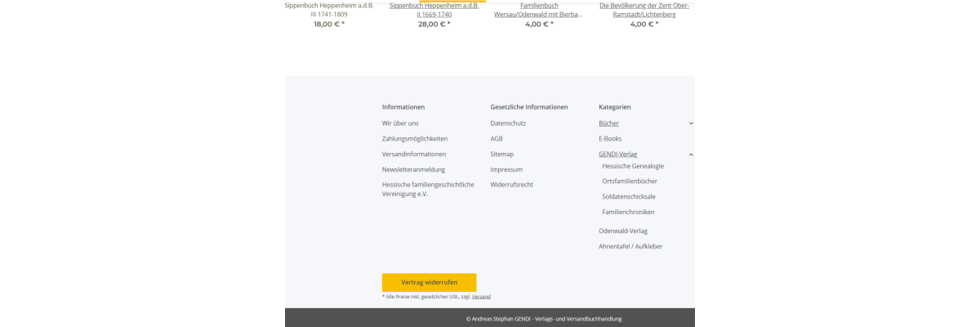Image resolution: width=980 pixels, height=327 pixels.
Task: Open Sippenbuch Heppenheim III 1741-1809 product
Action: click(329, 10)
